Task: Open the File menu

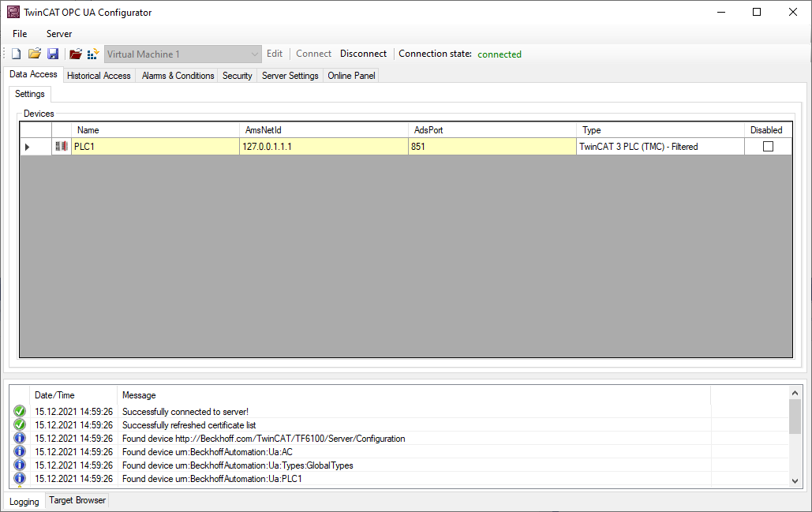Action: click(20, 34)
